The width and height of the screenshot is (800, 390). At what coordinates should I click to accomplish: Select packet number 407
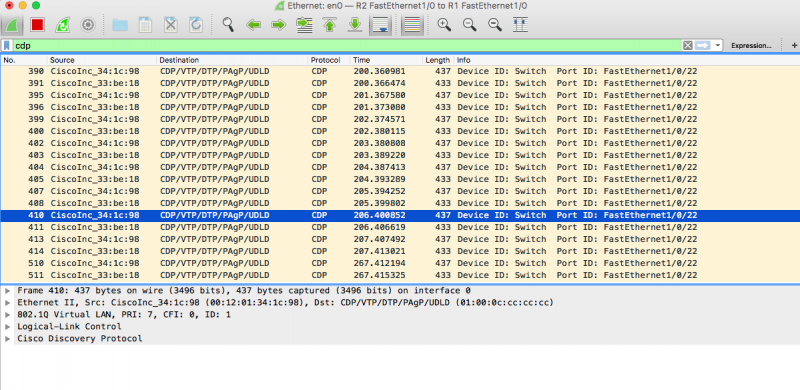click(400, 191)
